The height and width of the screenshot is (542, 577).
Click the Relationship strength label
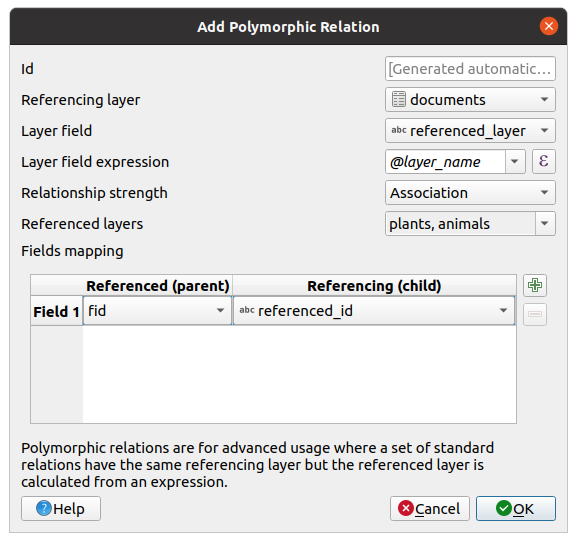point(94,193)
